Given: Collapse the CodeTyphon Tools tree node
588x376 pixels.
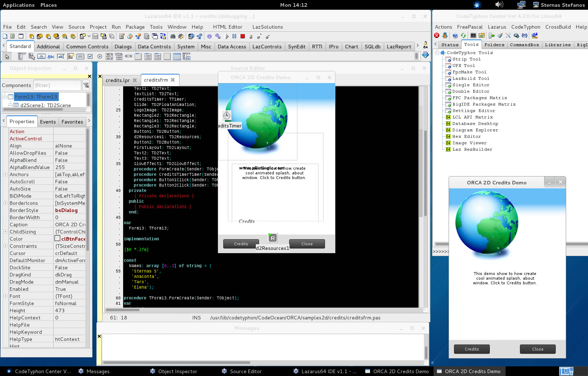Looking at the screenshot, I should (437, 53).
